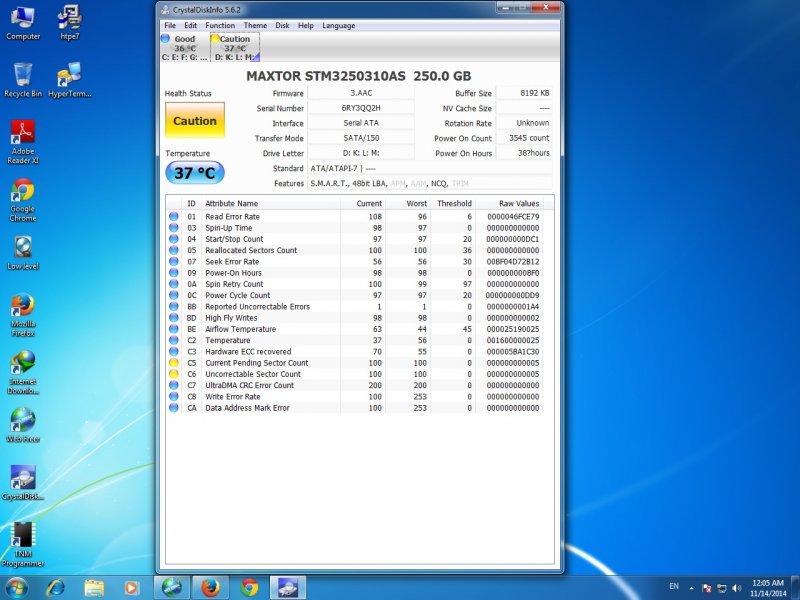Select the Reallocated Sectors Count row

click(355, 250)
